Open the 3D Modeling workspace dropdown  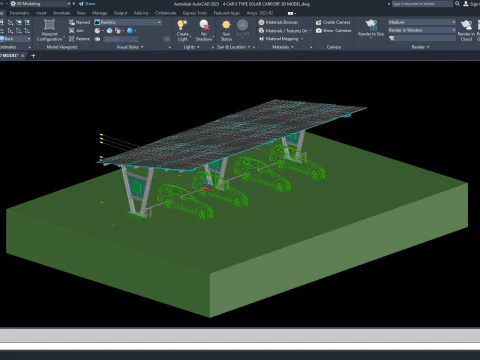pos(40,4)
